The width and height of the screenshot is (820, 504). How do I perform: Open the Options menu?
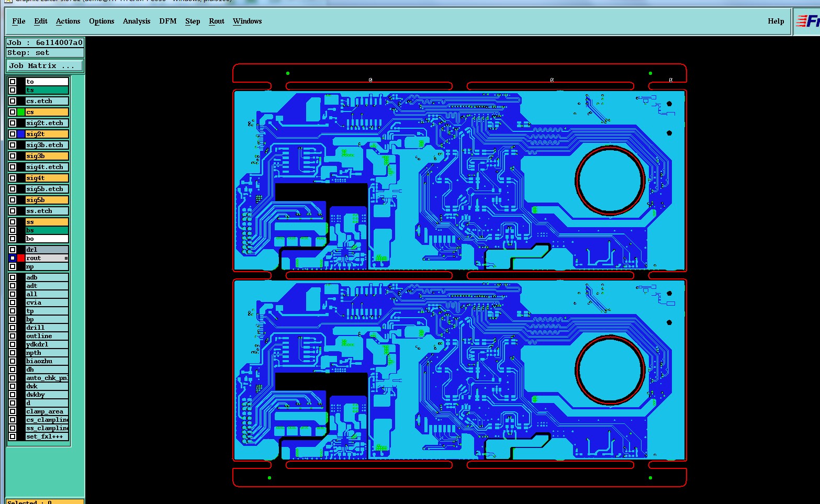coord(102,21)
